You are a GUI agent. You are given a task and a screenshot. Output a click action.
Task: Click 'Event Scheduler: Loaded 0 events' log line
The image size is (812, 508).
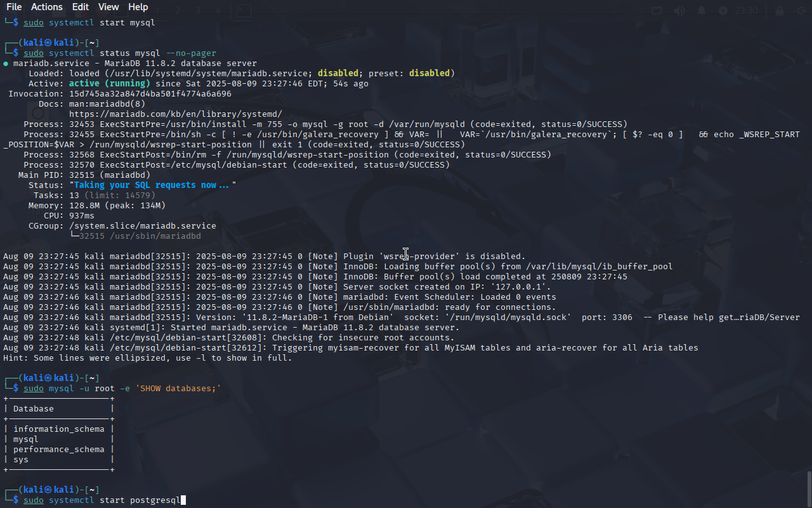coord(280,297)
